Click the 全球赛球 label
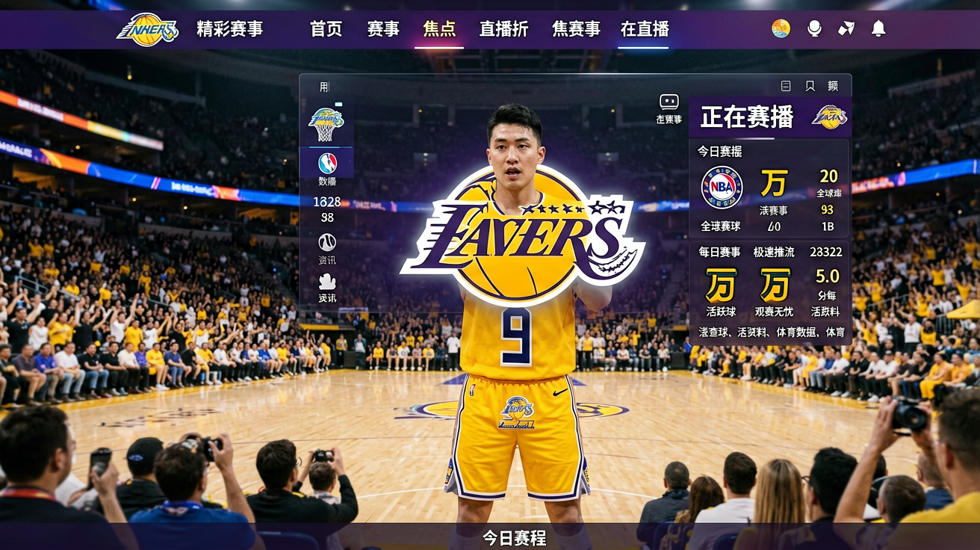980x550 pixels. click(x=720, y=226)
